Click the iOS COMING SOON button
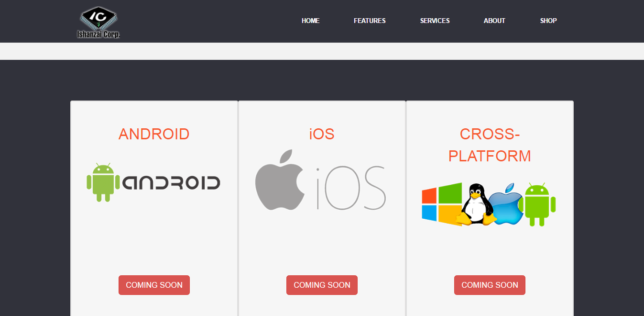The height and width of the screenshot is (316, 644). tap(322, 285)
